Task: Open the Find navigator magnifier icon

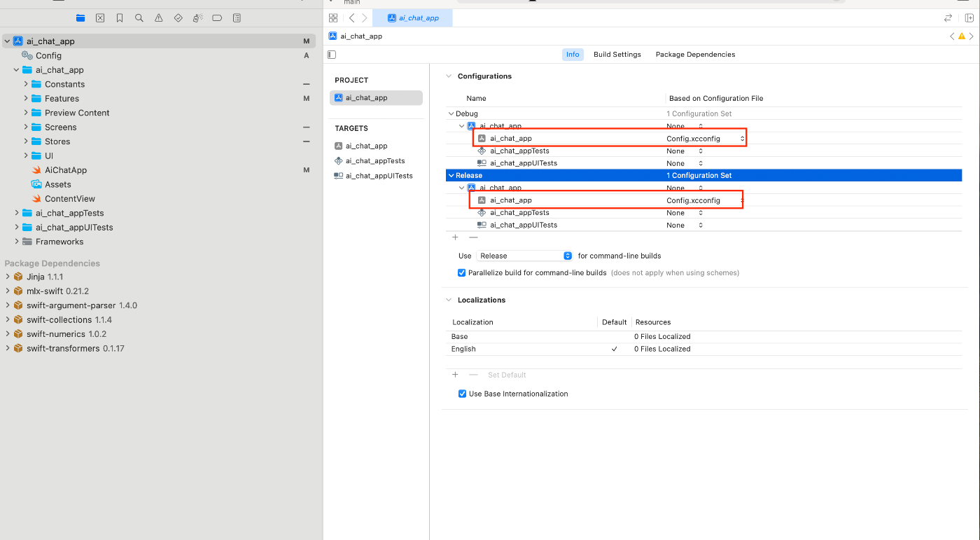Action: 139,18
